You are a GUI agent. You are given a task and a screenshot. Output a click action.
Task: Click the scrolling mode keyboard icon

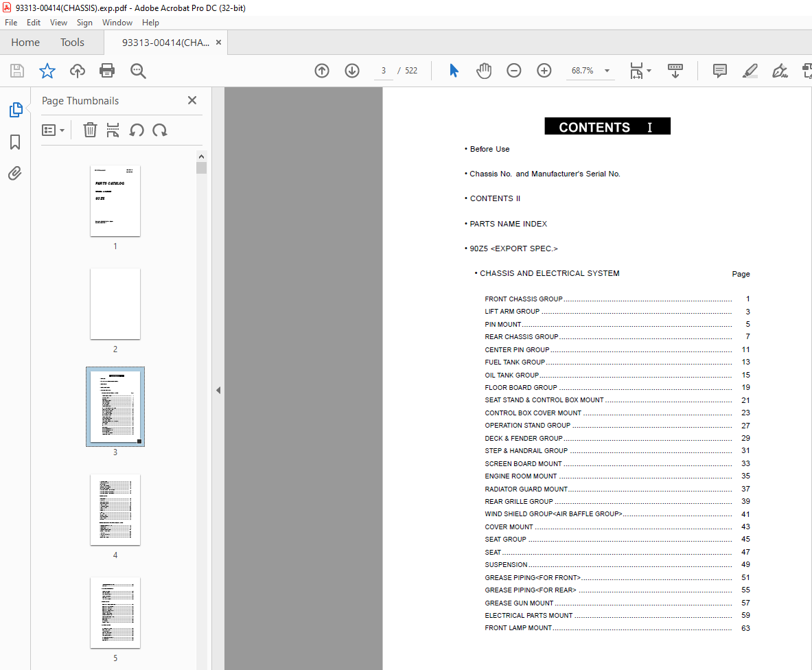click(x=675, y=71)
